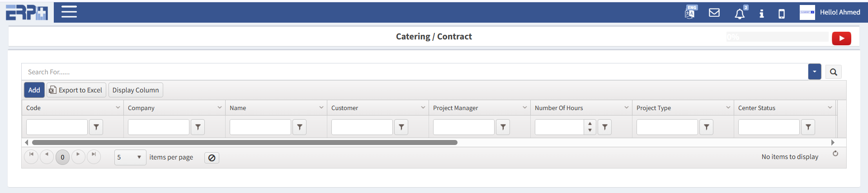Open the notifications bell
Image resolution: width=868 pixels, height=193 pixels.
pyautogui.click(x=740, y=14)
